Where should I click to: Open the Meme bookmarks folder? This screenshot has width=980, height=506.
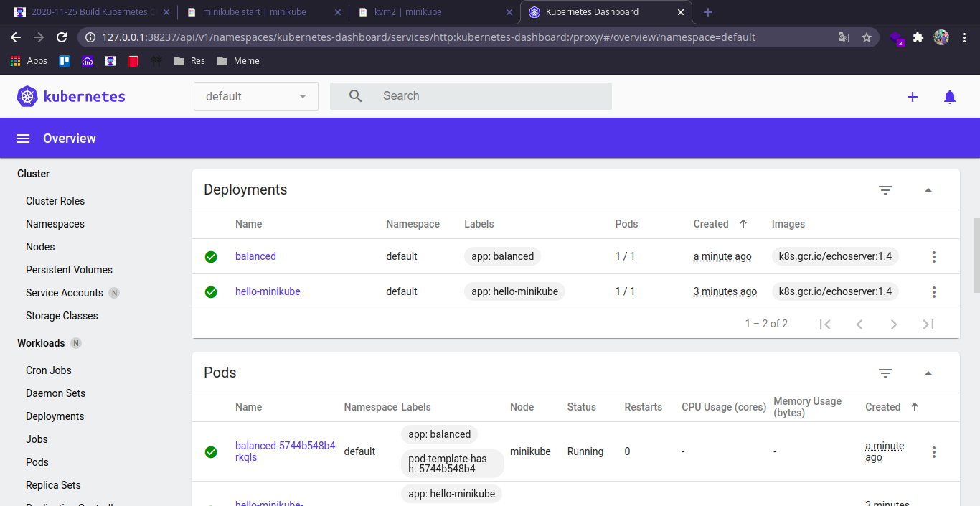pyautogui.click(x=239, y=61)
